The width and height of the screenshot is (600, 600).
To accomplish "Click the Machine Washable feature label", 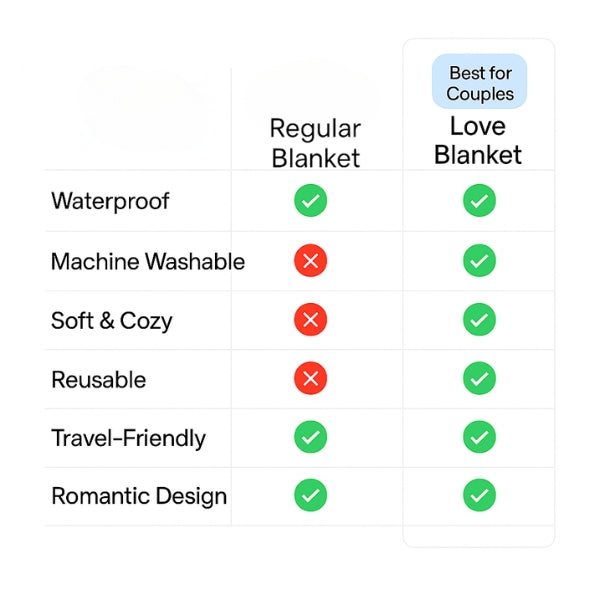I will click(x=147, y=262).
